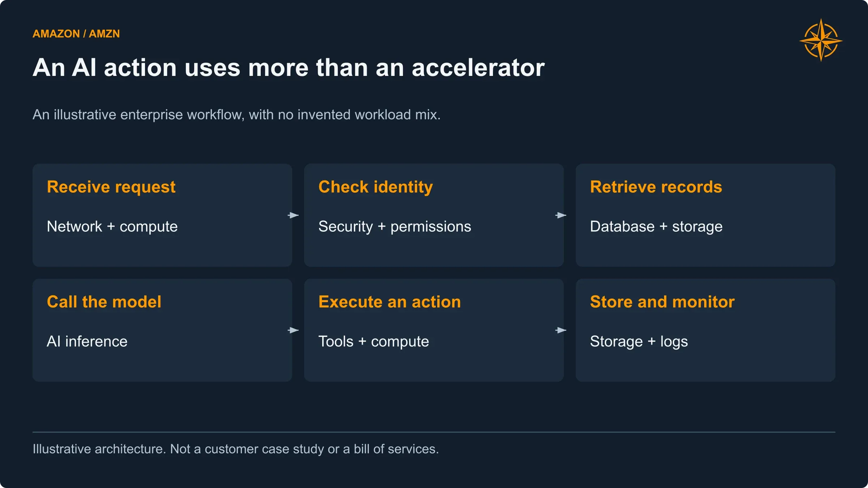Select the Receive request card heading
This screenshot has height=488, width=868.
point(111,187)
